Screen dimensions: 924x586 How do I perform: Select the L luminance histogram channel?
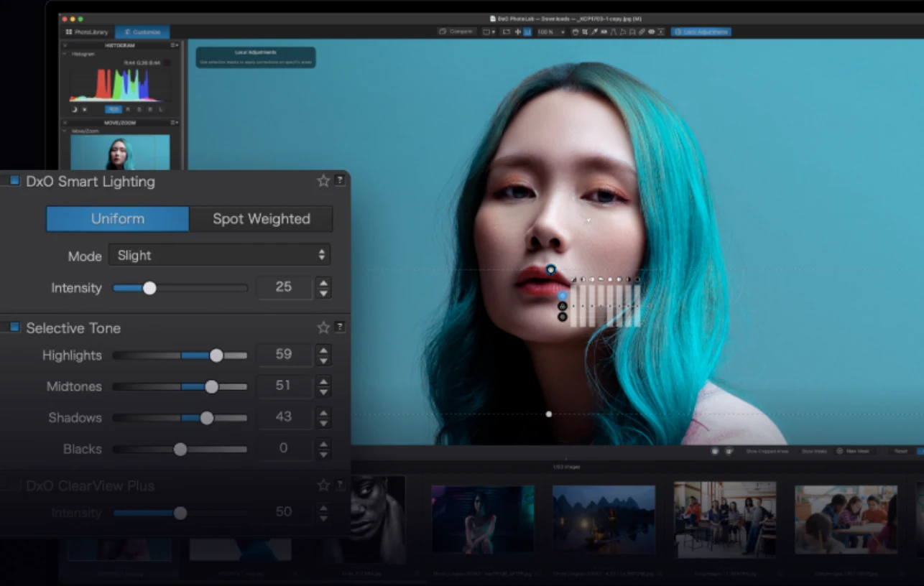click(161, 109)
